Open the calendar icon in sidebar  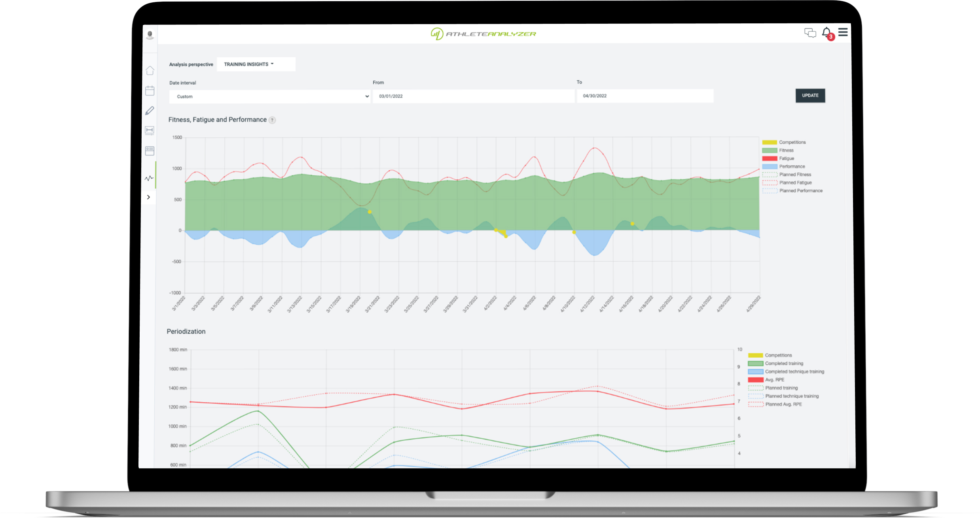pos(150,91)
